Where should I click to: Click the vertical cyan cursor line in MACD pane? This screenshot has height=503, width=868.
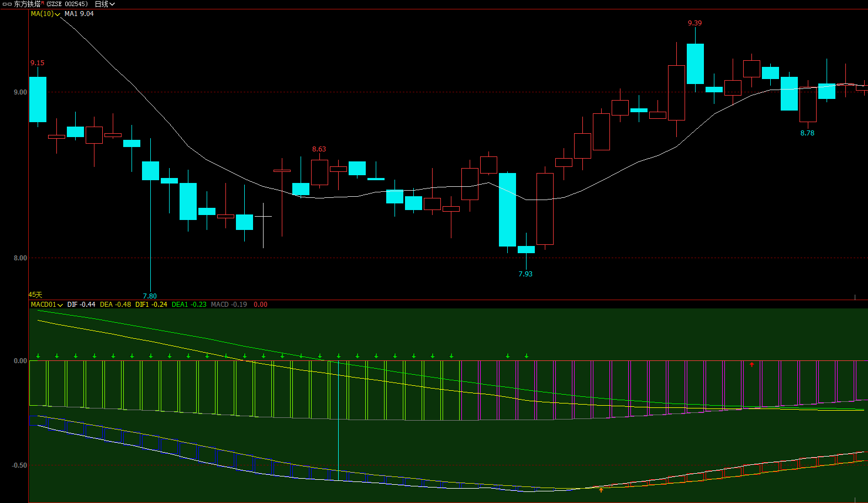click(x=338, y=420)
